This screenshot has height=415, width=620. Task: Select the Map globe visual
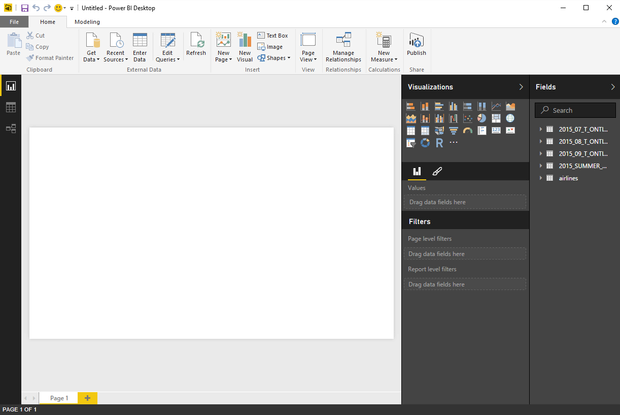click(510, 118)
